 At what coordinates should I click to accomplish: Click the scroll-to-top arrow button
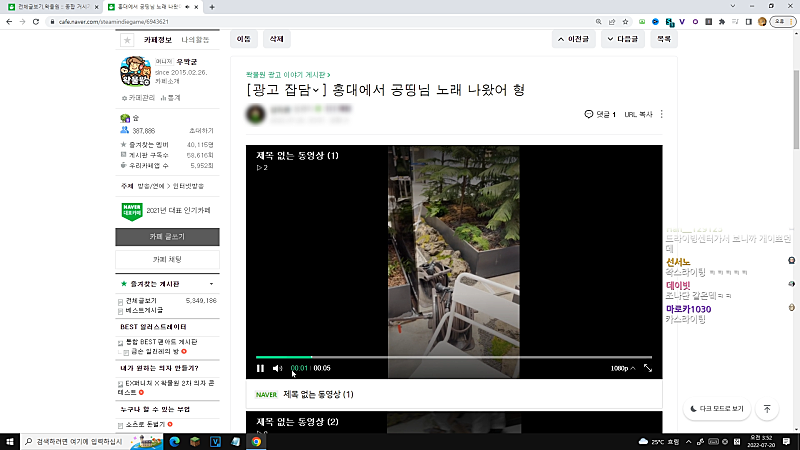click(767, 409)
